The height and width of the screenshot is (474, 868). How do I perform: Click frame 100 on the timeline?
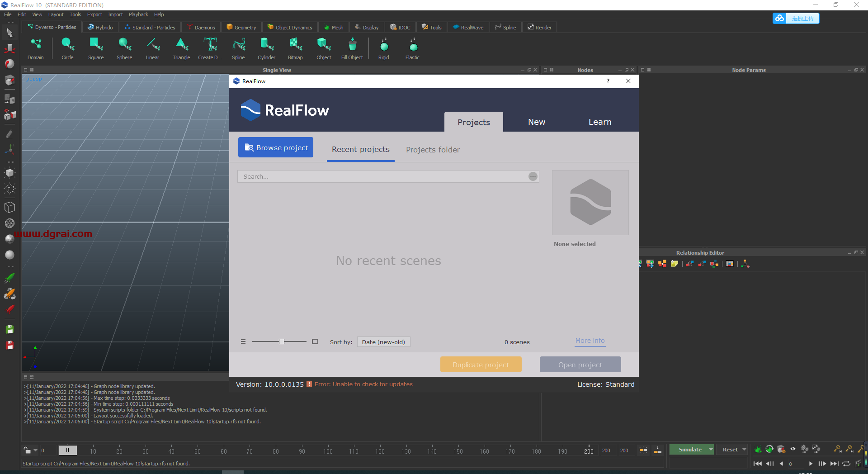click(x=328, y=451)
